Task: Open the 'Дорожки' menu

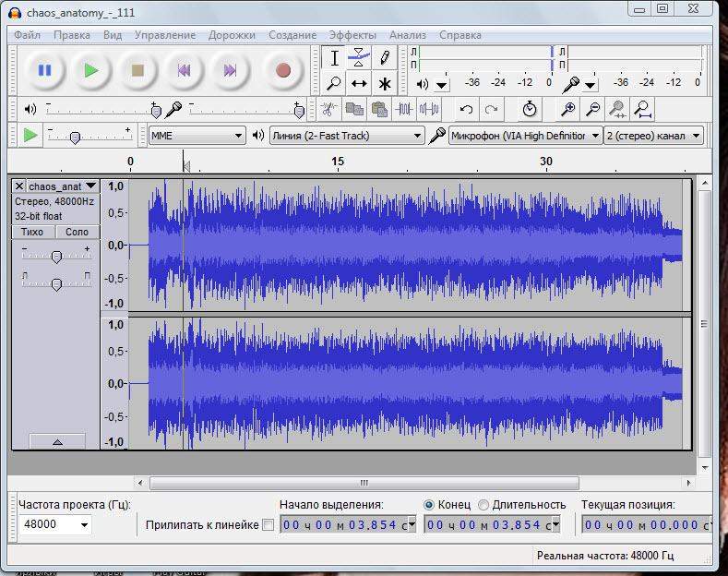Action: [x=232, y=35]
